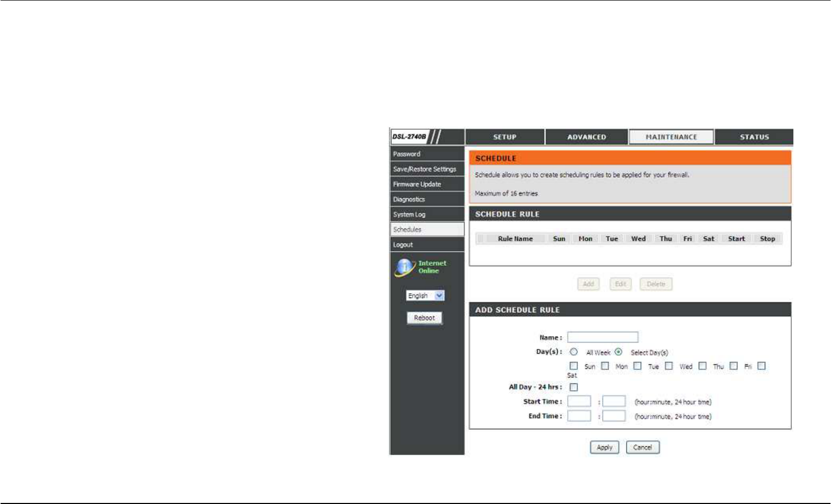
Task: Click the End Time minute field
Action: [614, 416]
